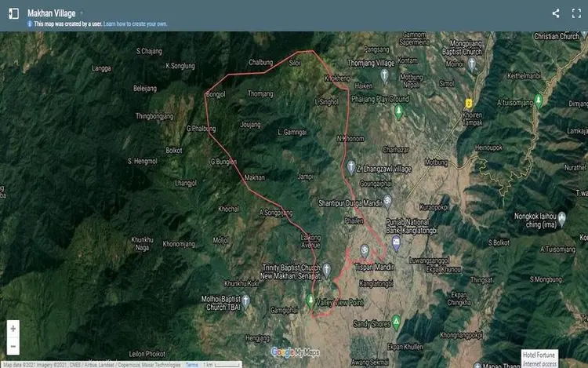The image size is (588, 368).
Task: Open the Trinity Baptist Church marker
Action: 327,269
